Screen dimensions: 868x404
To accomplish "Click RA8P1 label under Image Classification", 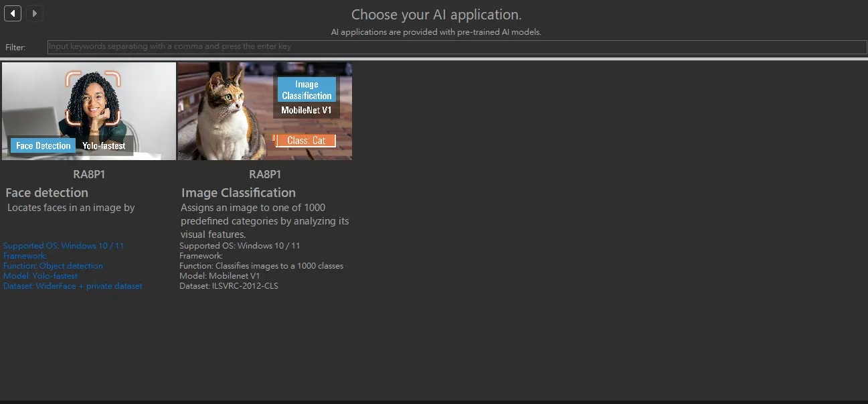I will pos(265,174).
